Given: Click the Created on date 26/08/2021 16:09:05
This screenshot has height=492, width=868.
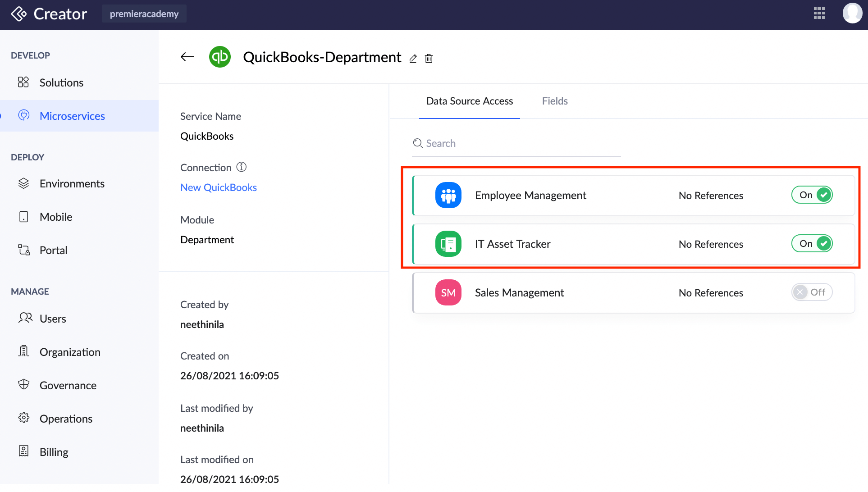Looking at the screenshot, I should pos(229,376).
